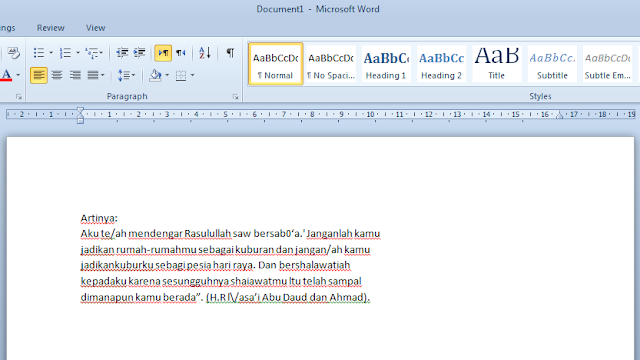The image size is (640, 360).
Task: Toggle Left-to-Right text direction
Action: [163, 53]
